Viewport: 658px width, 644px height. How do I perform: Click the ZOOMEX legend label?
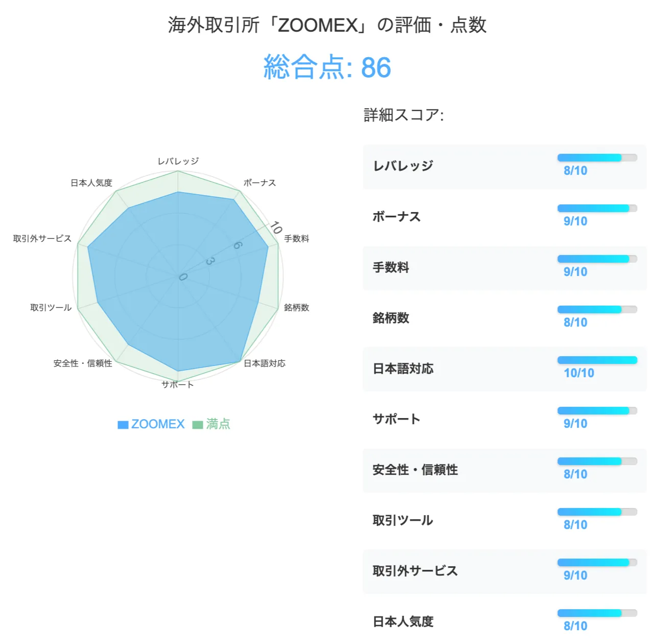(158, 424)
